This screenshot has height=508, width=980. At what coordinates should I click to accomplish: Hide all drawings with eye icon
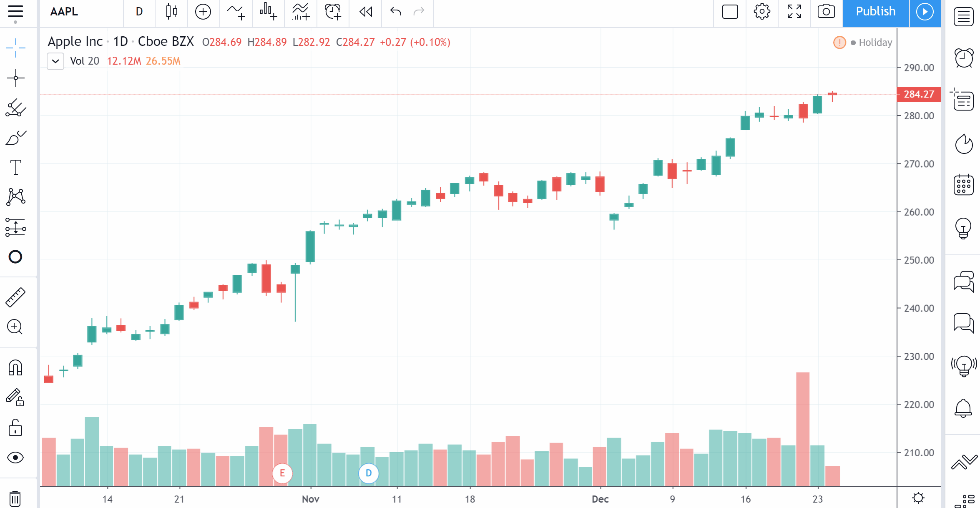coord(15,458)
